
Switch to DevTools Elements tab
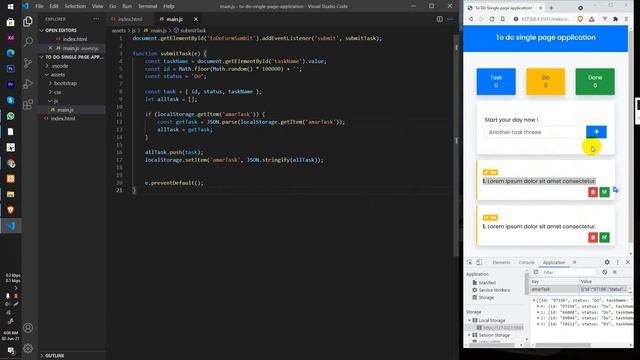click(x=501, y=262)
